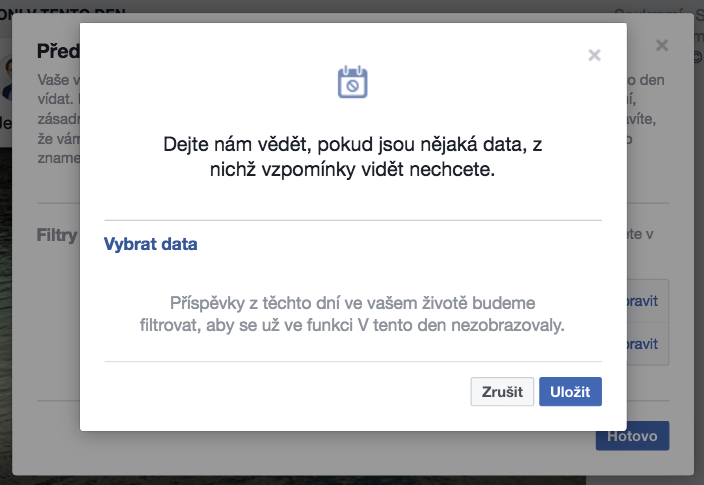Close the background preferences dialog X

pos(662,45)
